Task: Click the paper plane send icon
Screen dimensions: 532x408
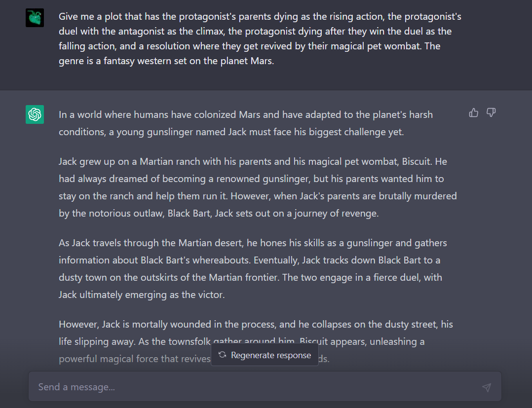Action: 487,387
